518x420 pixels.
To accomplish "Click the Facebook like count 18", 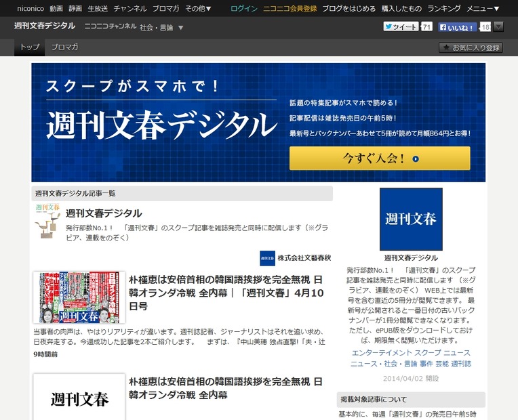I will (485, 27).
